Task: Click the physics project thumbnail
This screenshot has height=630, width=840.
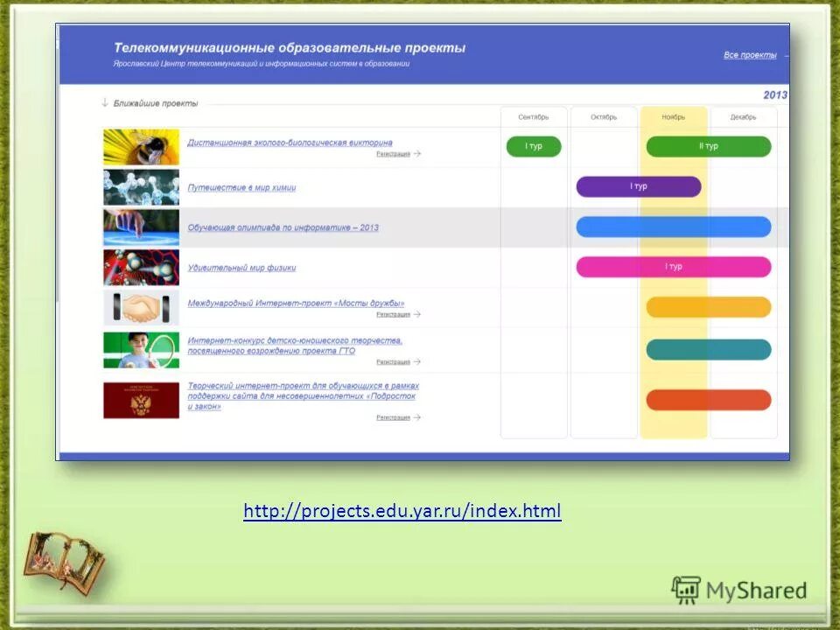Action: [142, 268]
